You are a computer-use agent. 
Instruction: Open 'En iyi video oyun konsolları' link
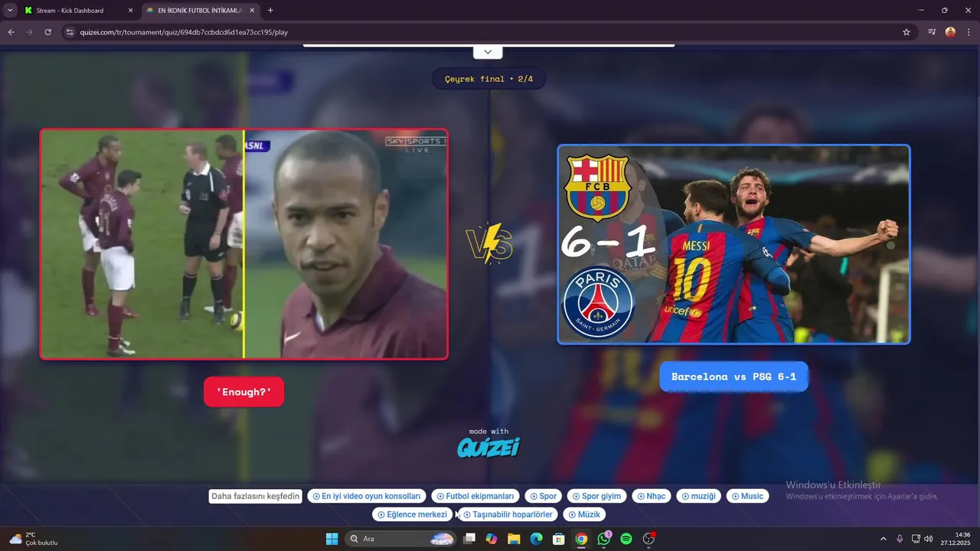[367, 496]
